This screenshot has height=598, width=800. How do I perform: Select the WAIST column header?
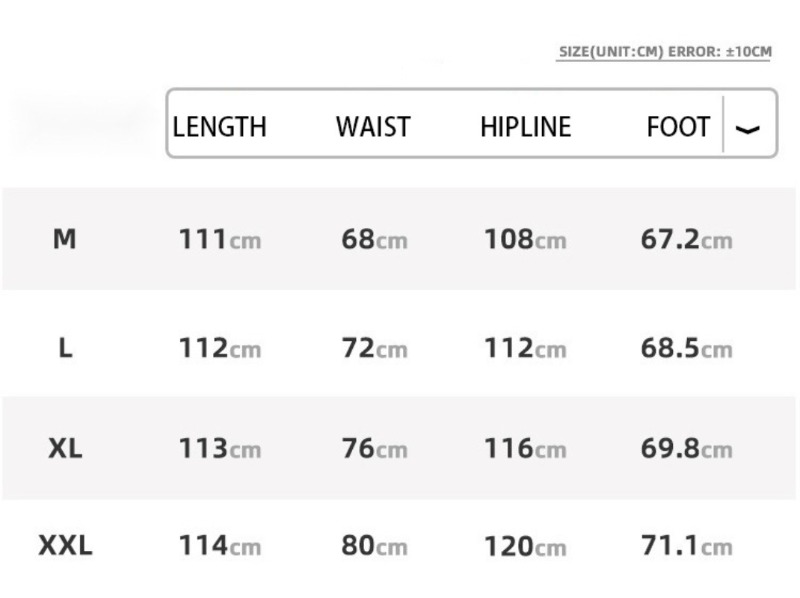coord(373,127)
